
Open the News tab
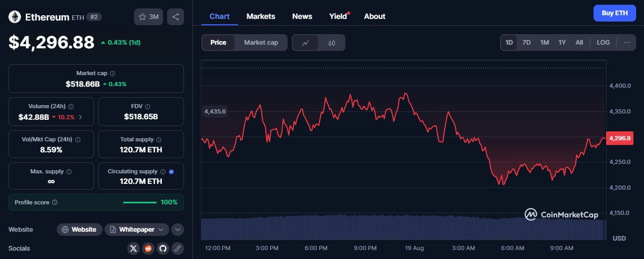coord(302,16)
